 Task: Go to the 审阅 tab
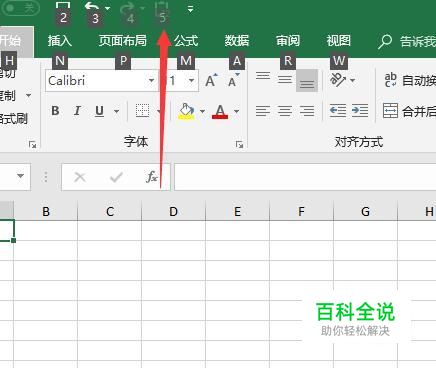pos(288,41)
